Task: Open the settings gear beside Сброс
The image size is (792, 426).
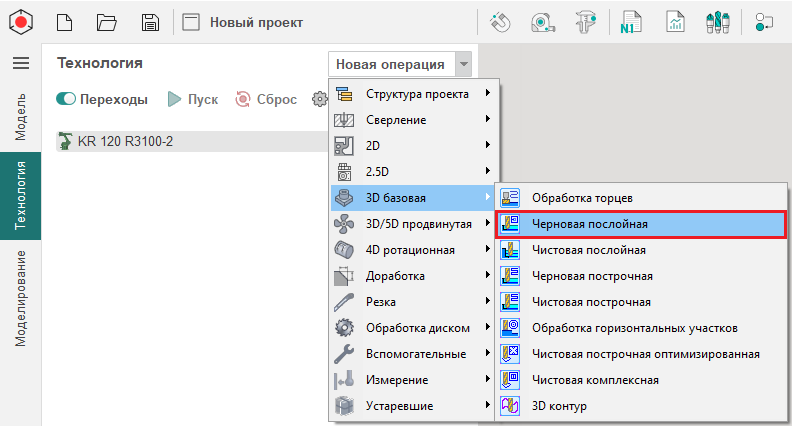Action: (319, 99)
